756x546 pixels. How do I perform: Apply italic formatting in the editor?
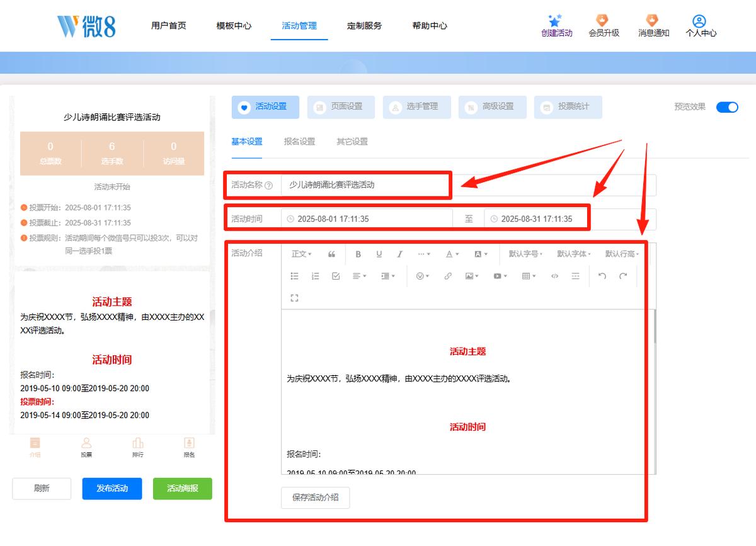pos(399,254)
